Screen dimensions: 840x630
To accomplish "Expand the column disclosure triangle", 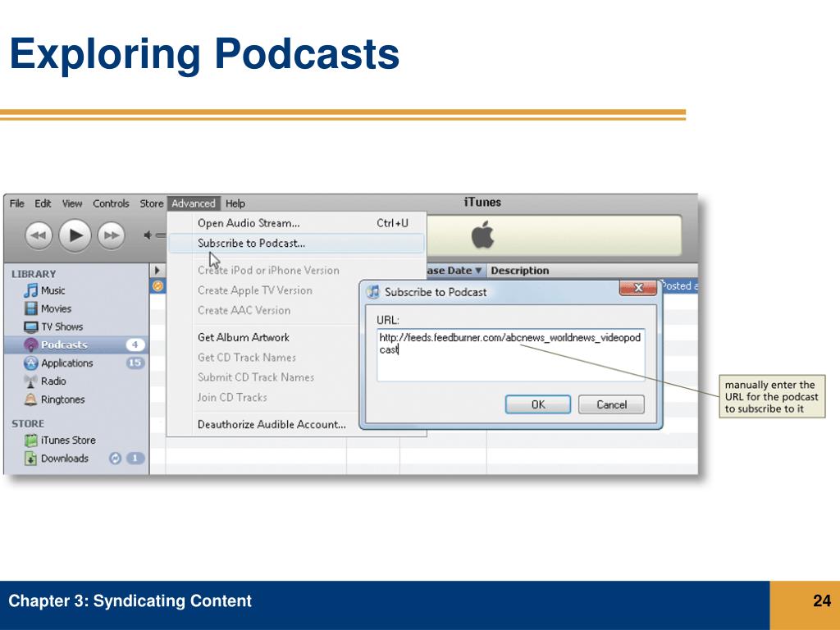I will coord(157,271).
